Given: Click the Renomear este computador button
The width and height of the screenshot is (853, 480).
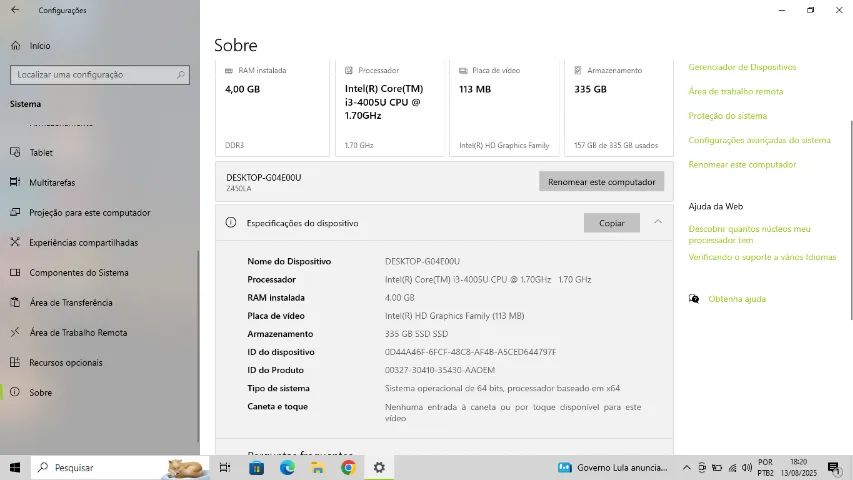Looking at the screenshot, I should 601,182.
